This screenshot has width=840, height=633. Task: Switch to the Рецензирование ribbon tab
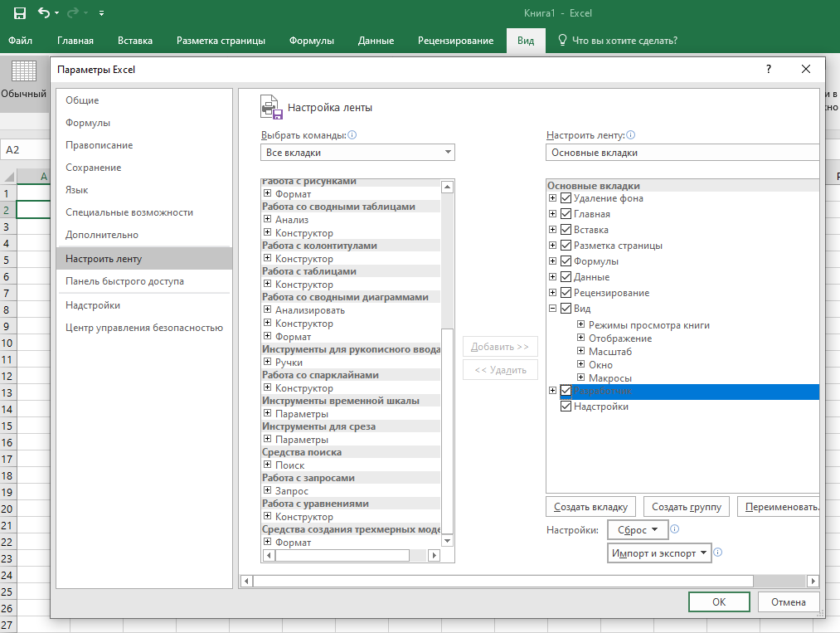point(455,41)
